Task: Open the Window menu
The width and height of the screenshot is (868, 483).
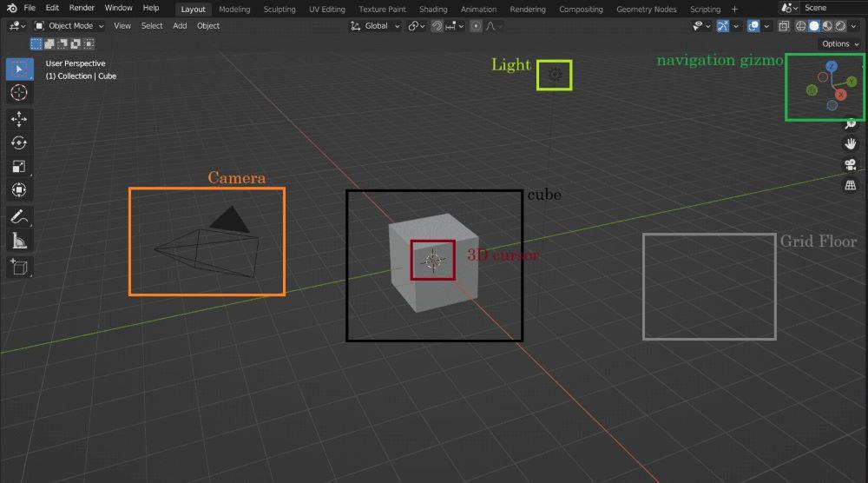Action: click(x=118, y=8)
